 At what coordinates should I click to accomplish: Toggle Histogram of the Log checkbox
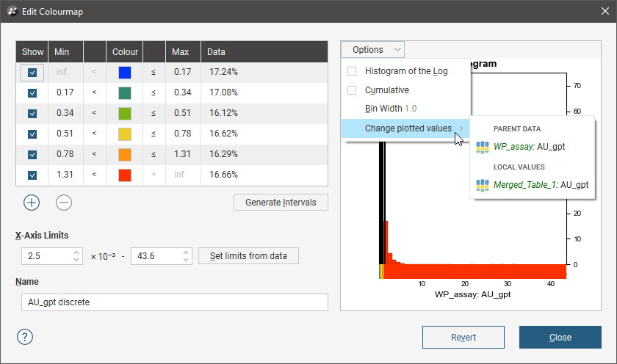pos(352,71)
